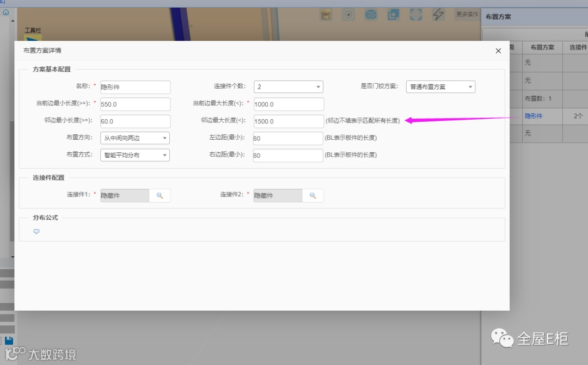Click search icon for 连接件1
Viewport: 588px width, 365px height.
(x=160, y=196)
